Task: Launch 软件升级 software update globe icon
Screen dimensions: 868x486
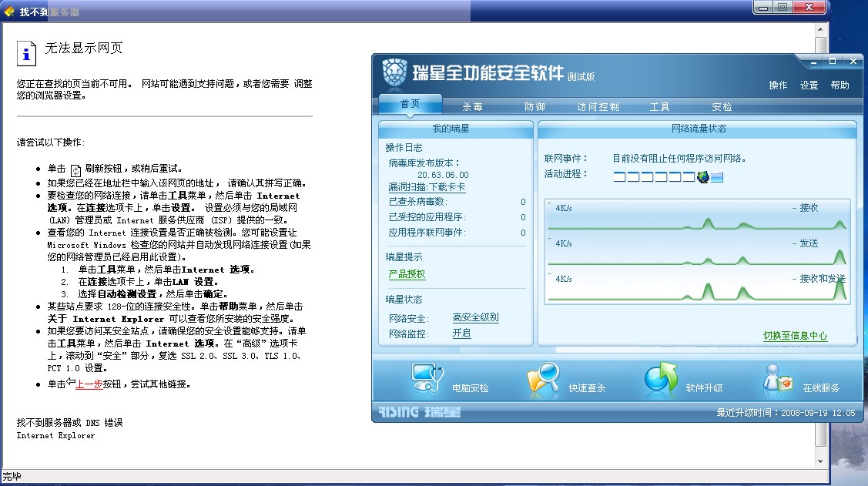Action: point(661,379)
